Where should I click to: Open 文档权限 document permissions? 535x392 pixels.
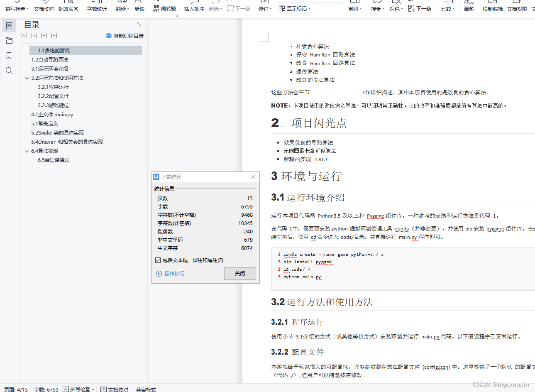(x=517, y=6)
